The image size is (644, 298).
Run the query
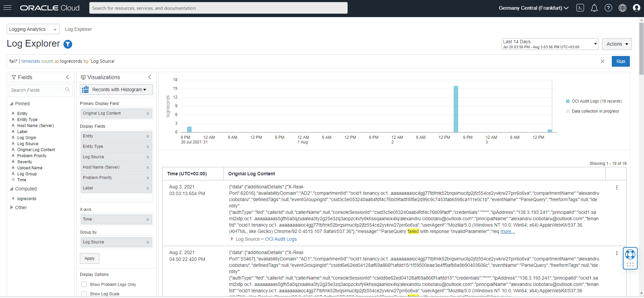point(621,61)
